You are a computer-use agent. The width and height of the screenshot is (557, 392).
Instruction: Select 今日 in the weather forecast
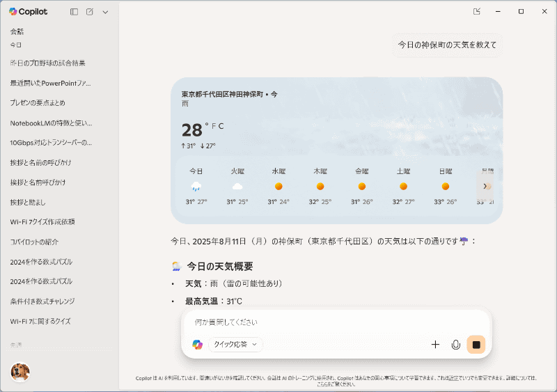[196, 186]
